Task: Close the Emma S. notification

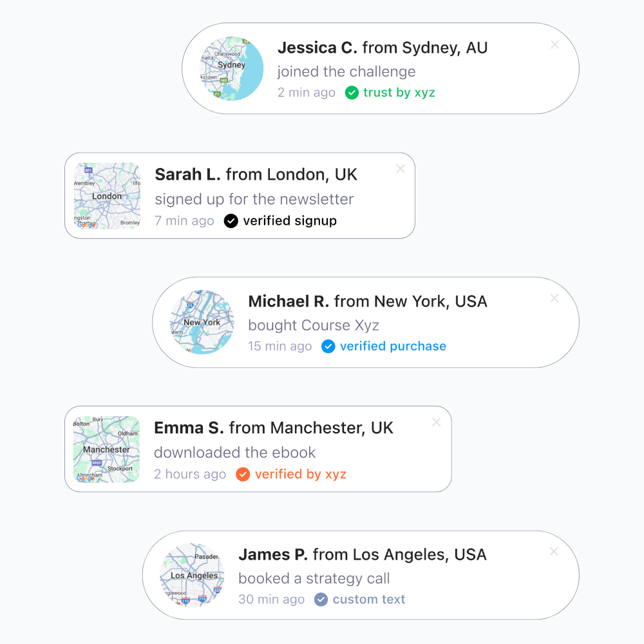Action: 437,422
